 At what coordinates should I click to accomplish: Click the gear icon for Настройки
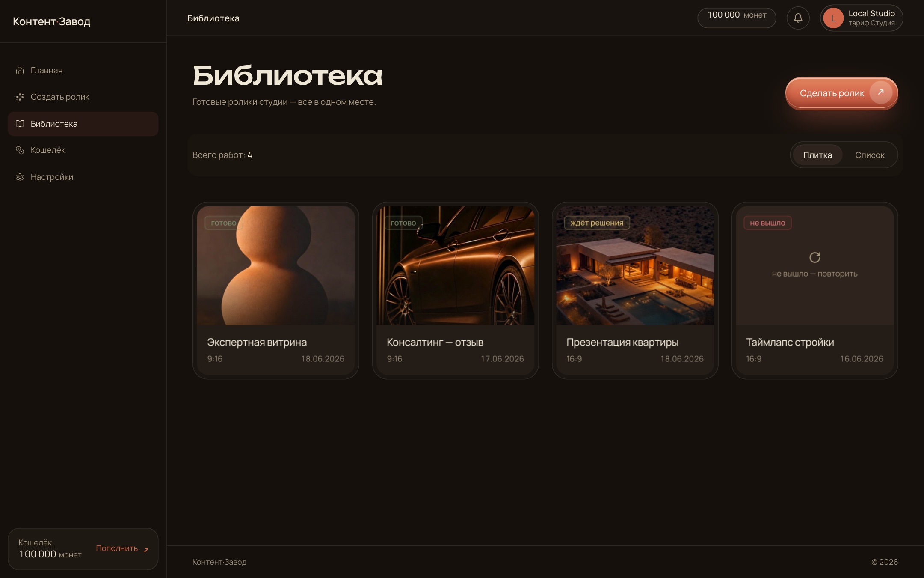(20, 177)
